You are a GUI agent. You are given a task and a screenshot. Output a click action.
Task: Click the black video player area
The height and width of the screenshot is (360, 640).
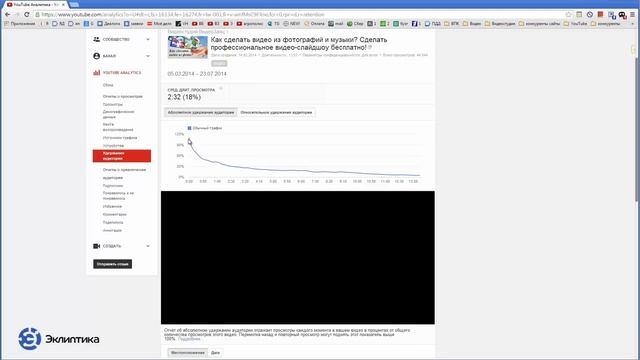[x=298, y=258]
